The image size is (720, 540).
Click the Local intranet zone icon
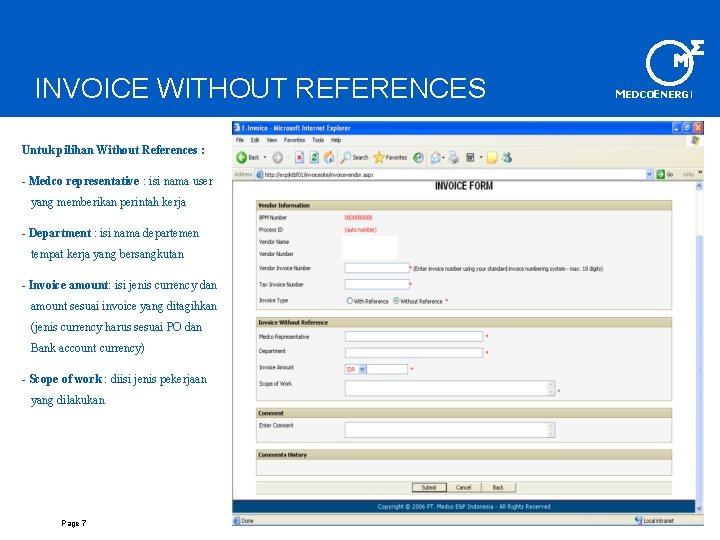pos(638,520)
